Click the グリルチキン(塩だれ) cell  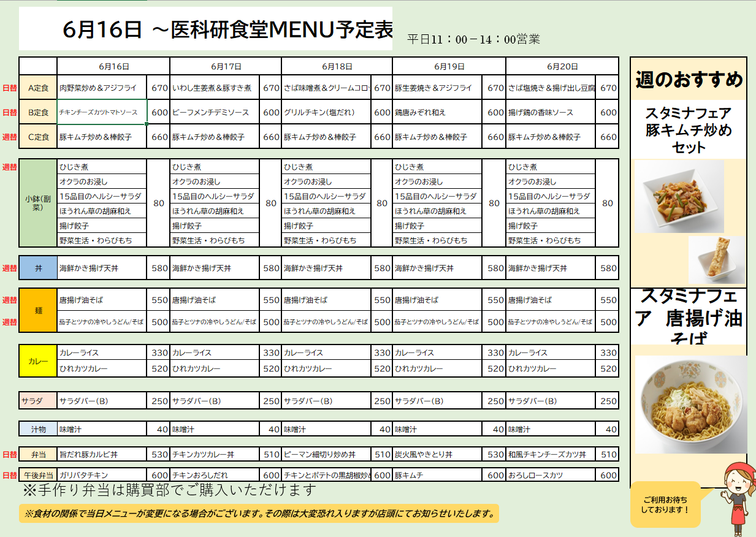click(326, 113)
